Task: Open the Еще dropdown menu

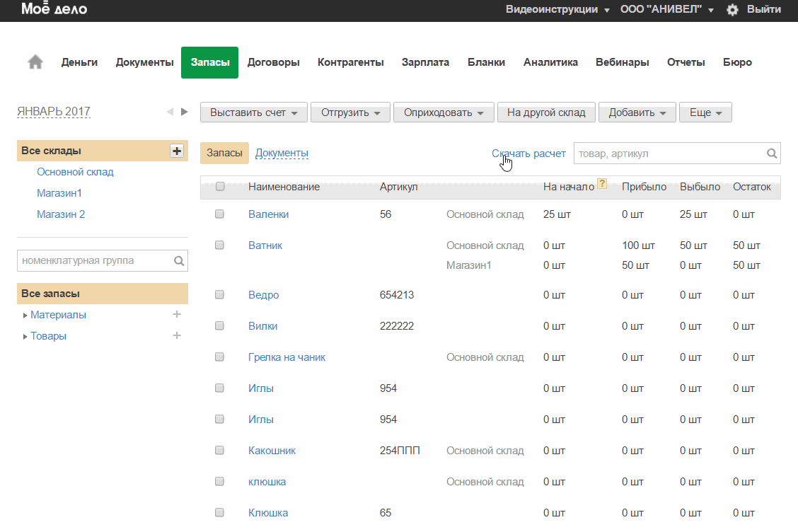Action: (x=705, y=112)
